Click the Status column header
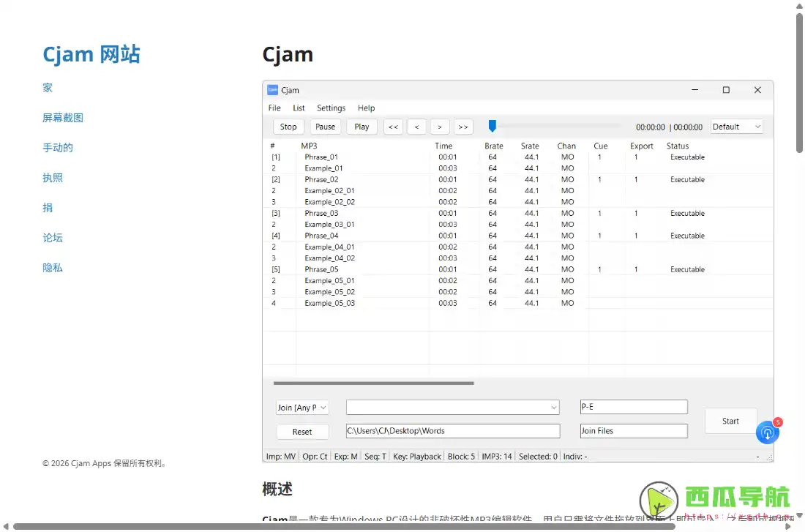805x532 pixels. tap(678, 146)
